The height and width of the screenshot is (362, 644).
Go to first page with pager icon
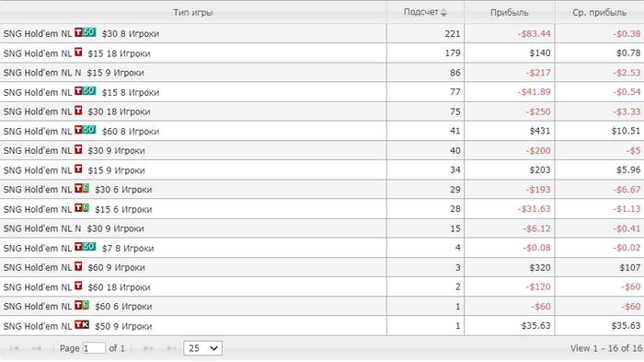coord(15,348)
